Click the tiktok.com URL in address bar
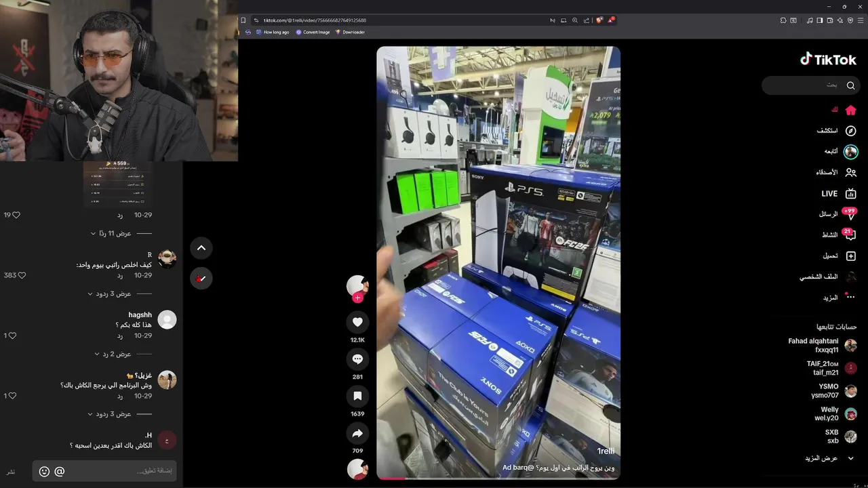 tap(315, 20)
